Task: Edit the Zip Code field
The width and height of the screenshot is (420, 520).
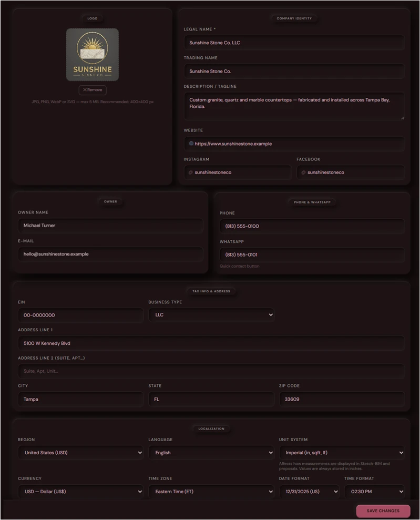Action: 342,399
